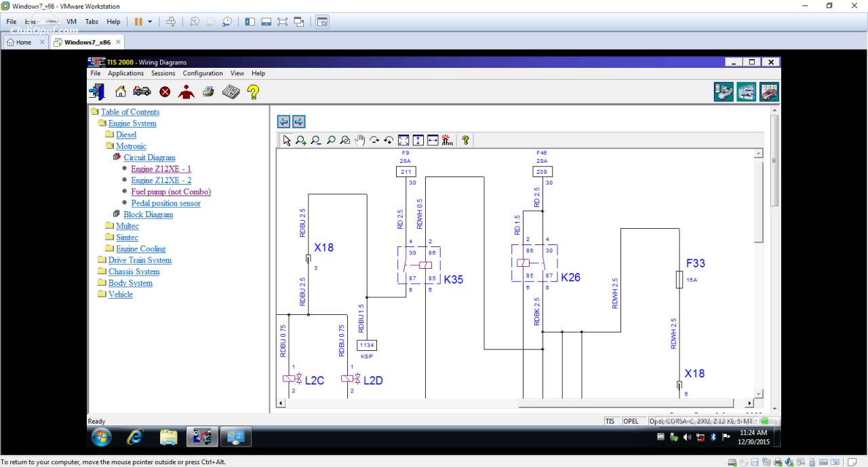Open the yellow question mark help in main toolbar
Viewport: 868px width, 467px height.
(253, 92)
